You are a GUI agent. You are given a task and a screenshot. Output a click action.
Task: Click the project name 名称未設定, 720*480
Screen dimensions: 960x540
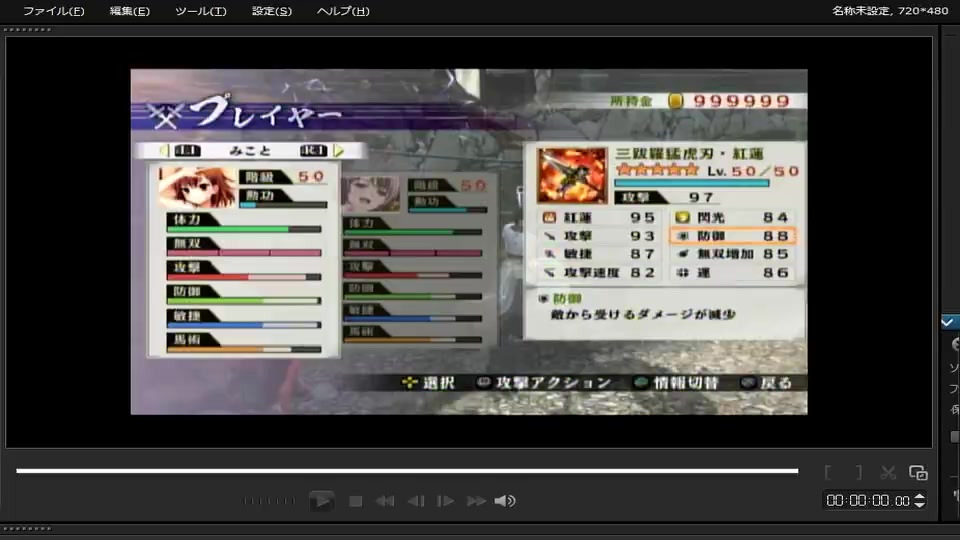(x=890, y=10)
